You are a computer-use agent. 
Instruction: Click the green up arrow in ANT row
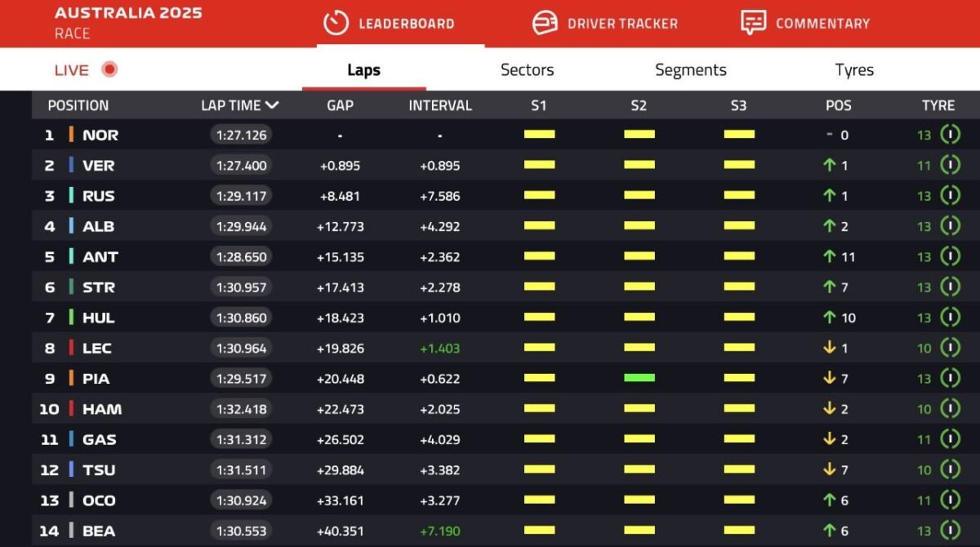coord(830,256)
